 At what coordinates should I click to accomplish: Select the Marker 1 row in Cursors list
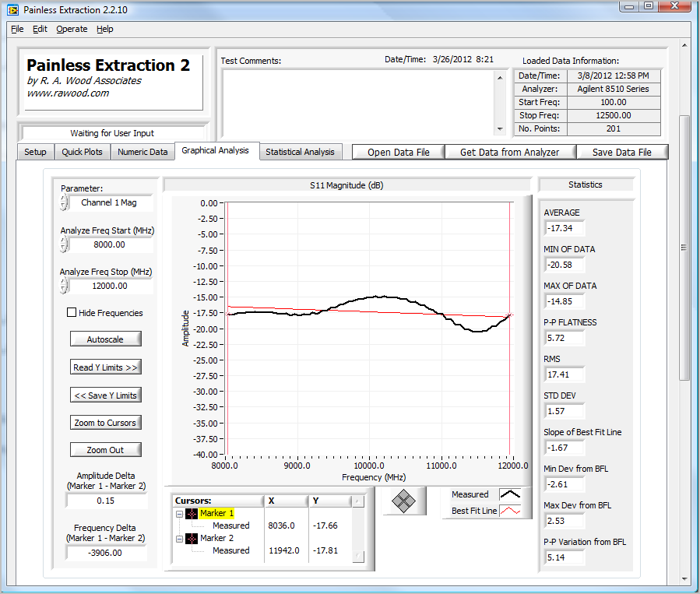[217, 514]
